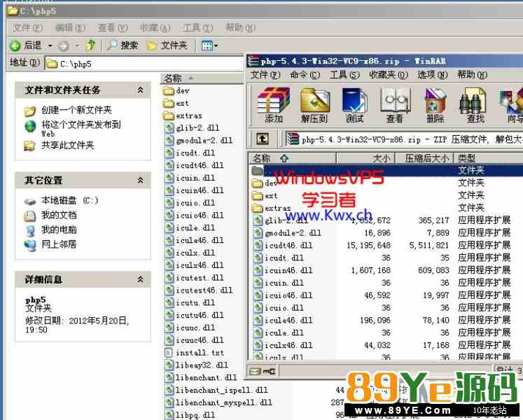Click Explorer Forward arrow icon
The height and width of the screenshot is (420, 523).
pos(64,45)
